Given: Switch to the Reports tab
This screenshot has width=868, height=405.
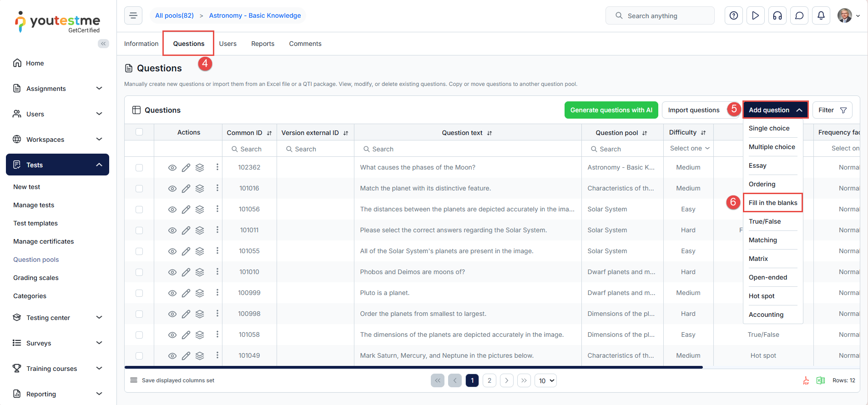Looking at the screenshot, I should 262,44.
